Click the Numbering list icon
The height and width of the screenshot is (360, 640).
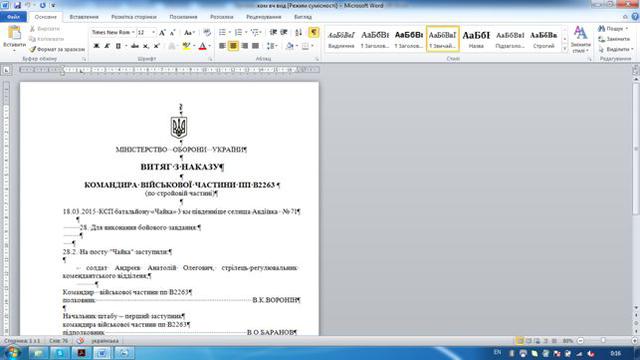pos(238,32)
